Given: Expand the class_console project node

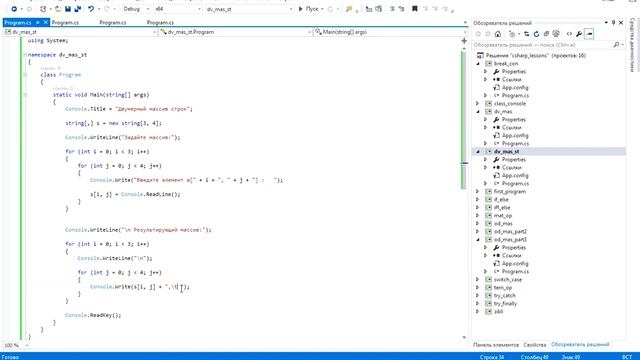Looking at the screenshot, I should pyautogui.click(x=478, y=104).
